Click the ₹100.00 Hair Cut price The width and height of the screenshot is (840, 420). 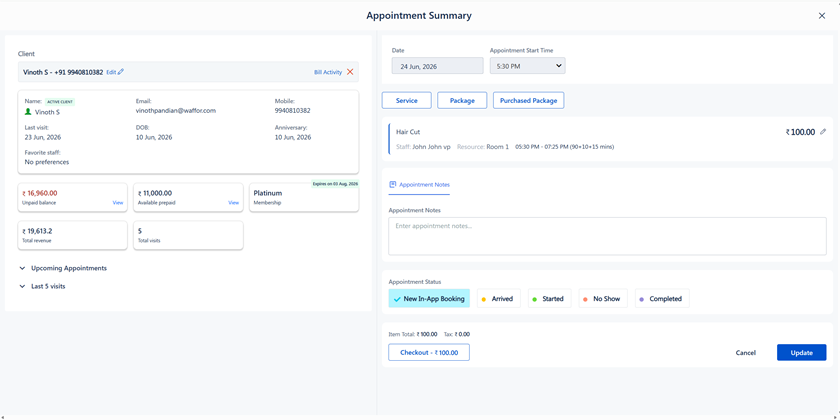(x=800, y=132)
